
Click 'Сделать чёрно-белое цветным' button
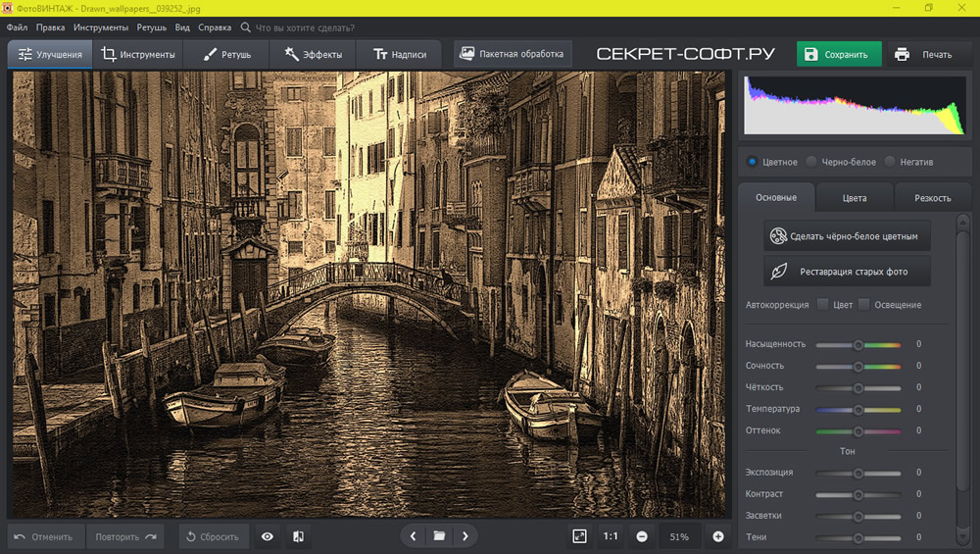[x=847, y=235]
